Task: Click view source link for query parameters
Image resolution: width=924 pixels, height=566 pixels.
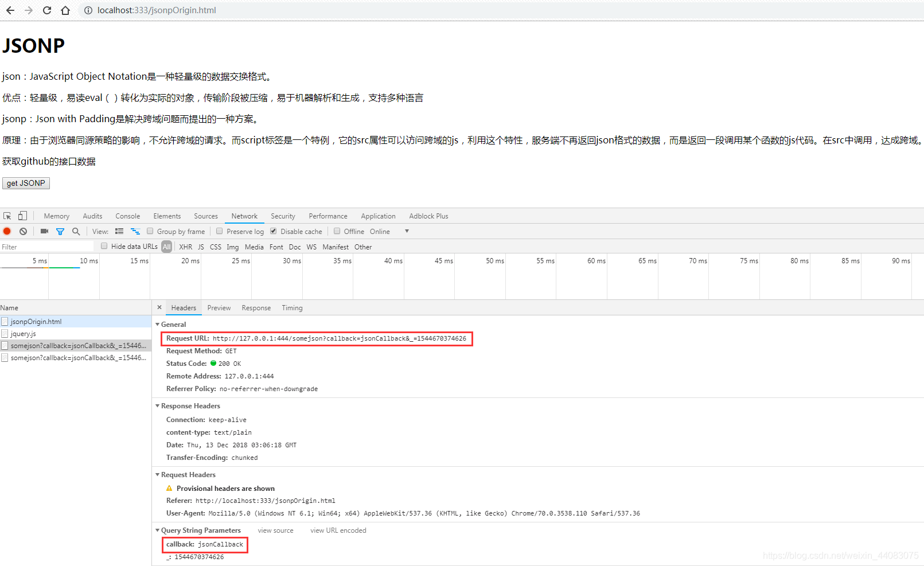Action: pos(275,530)
